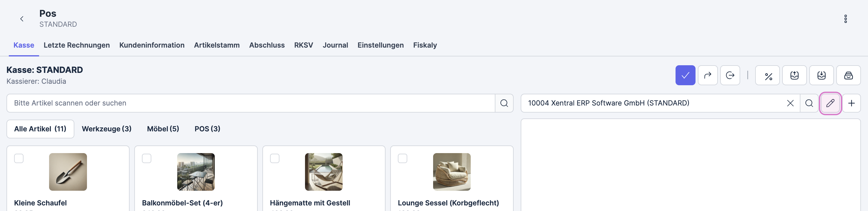
Task: Click the tray upload arrow icon
Action: pyautogui.click(x=794, y=75)
